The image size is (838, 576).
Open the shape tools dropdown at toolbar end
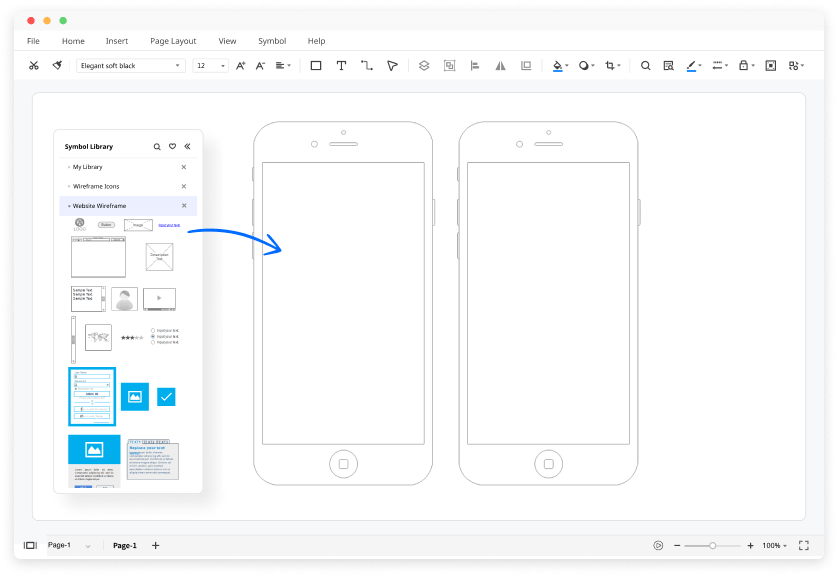tap(796, 65)
